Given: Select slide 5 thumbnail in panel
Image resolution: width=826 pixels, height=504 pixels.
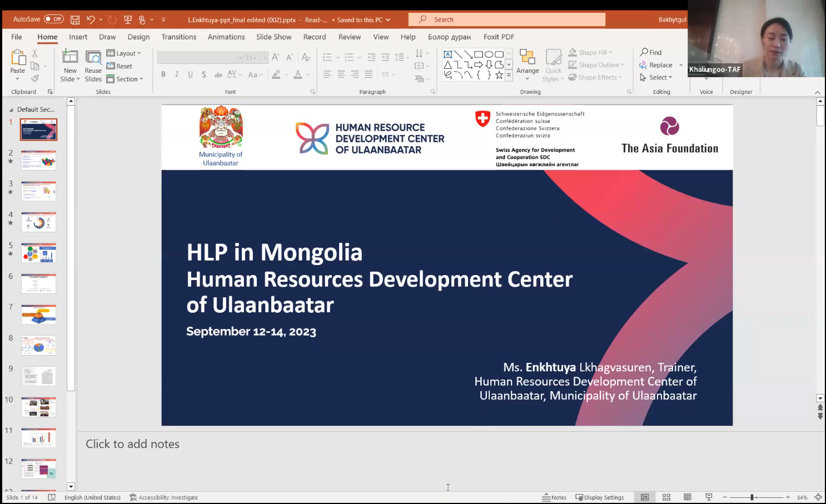Looking at the screenshot, I should [x=38, y=253].
